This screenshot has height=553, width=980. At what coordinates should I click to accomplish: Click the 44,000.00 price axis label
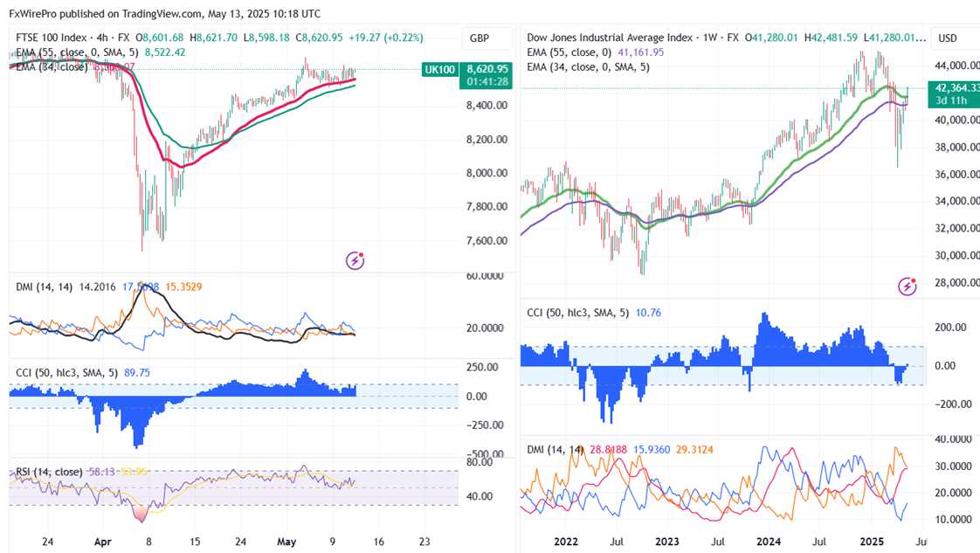coord(957,66)
